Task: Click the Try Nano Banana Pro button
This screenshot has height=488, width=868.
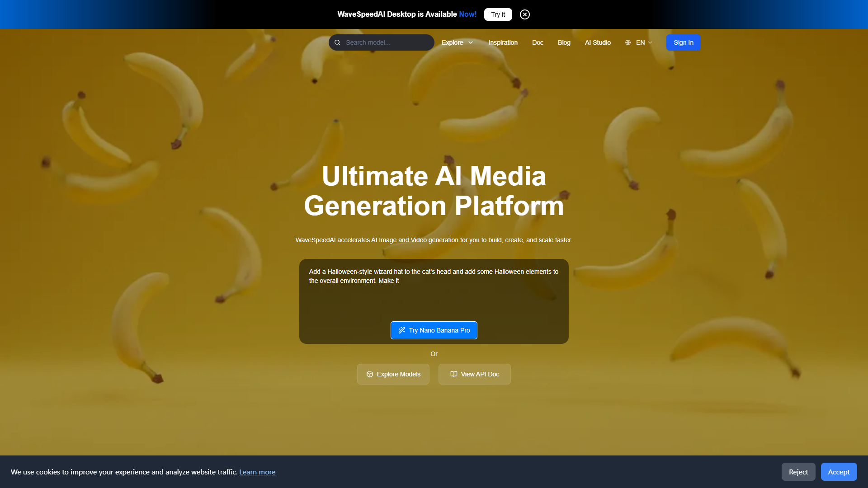Action: [434, 330]
